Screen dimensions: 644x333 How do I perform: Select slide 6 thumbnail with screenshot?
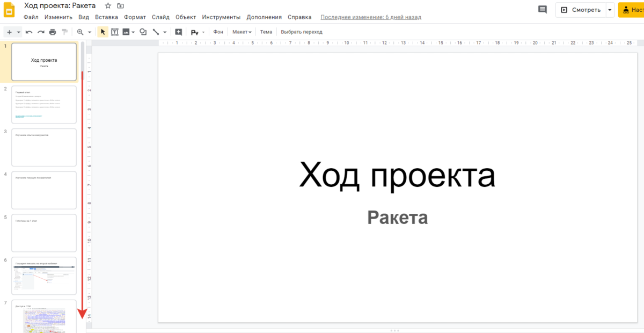tap(44, 276)
